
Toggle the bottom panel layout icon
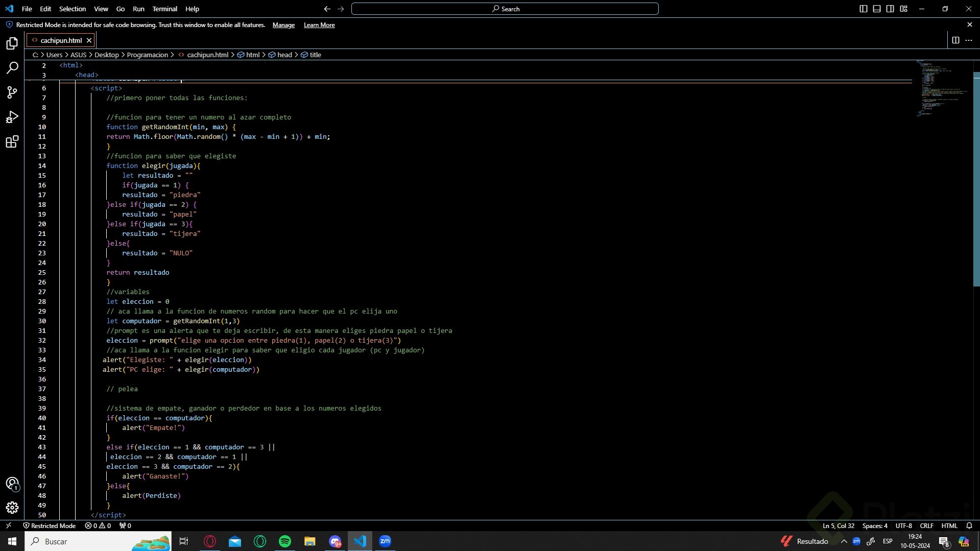pyautogui.click(x=877, y=9)
